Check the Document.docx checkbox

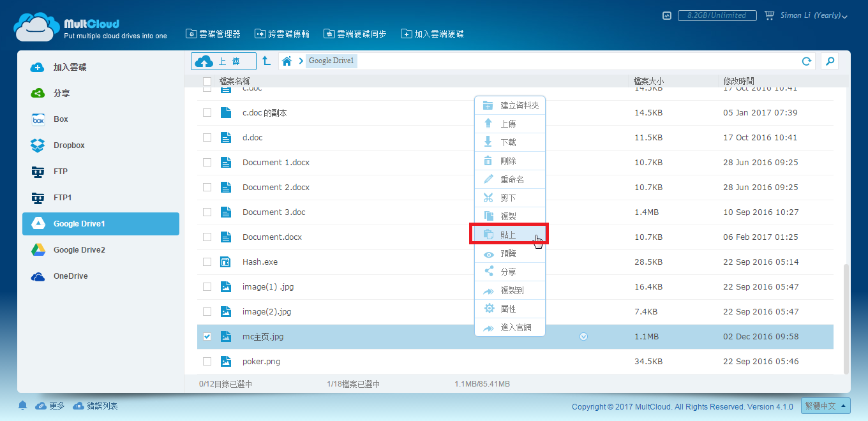[207, 237]
